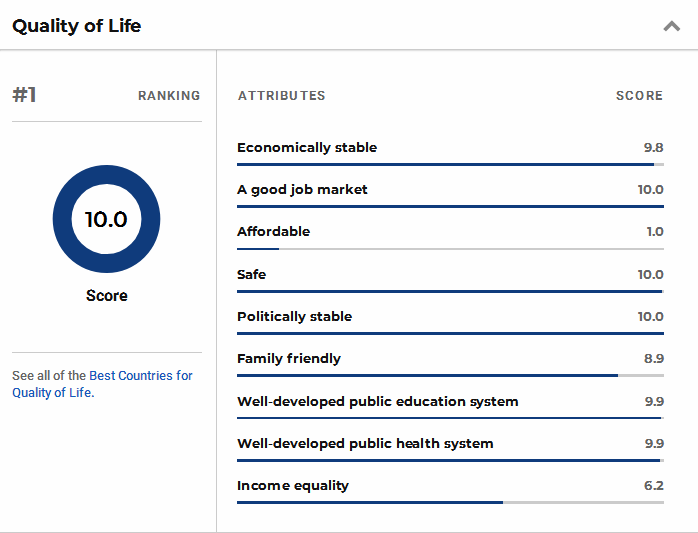
Task: Click the Income equality progress bar
Action: pos(450,502)
